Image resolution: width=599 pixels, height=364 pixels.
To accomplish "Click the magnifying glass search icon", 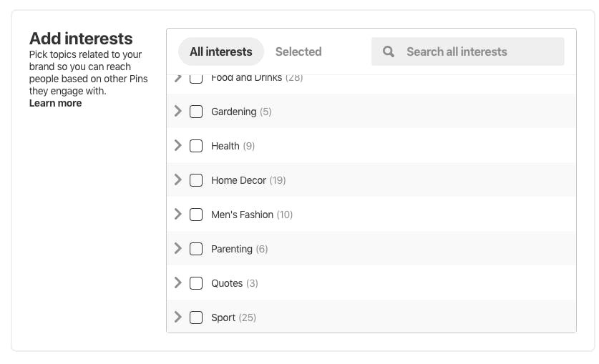I will 388,51.
